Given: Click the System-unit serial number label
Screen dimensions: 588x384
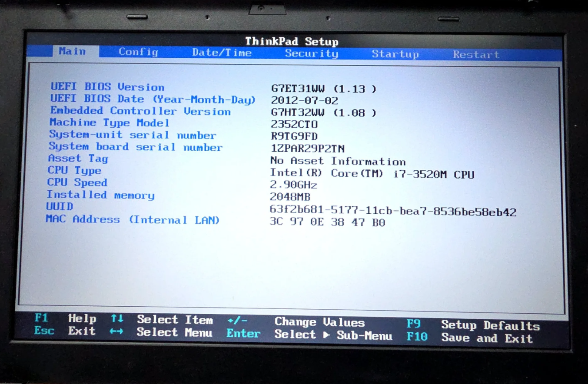Looking at the screenshot, I should click(x=133, y=135).
